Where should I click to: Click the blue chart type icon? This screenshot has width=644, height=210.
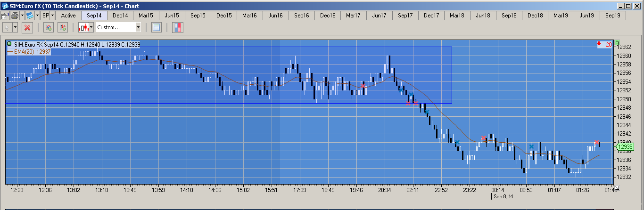click(29, 16)
